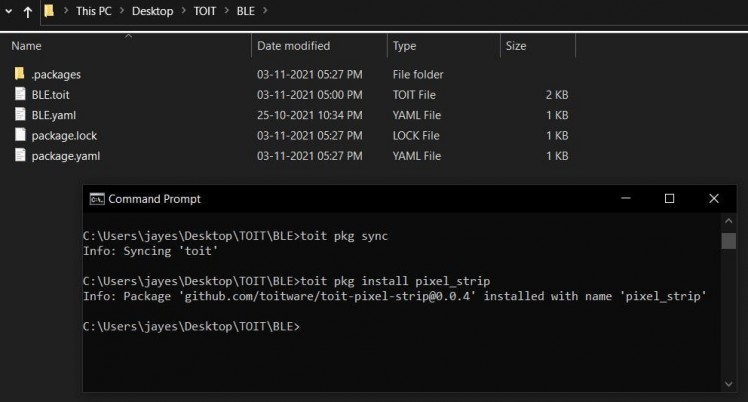The height and width of the screenshot is (402, 748).
Task: Go to This PC in breadcrumb
Action: (x=97, y=11)
